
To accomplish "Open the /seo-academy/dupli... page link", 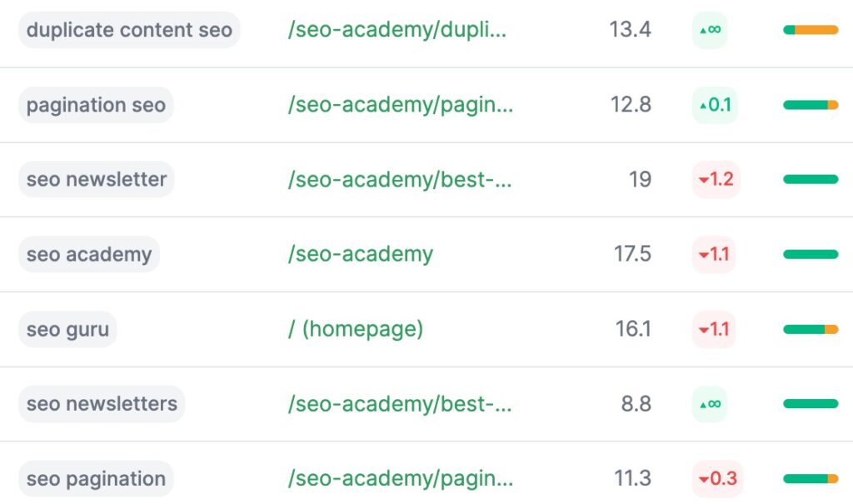I will (396, 30).
